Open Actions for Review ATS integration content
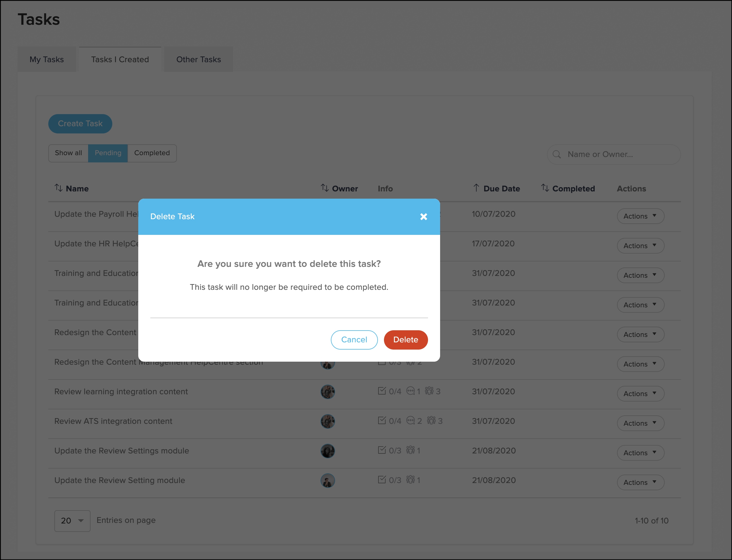The height and width of the screenshot is (560, 732). pos(640,423)
